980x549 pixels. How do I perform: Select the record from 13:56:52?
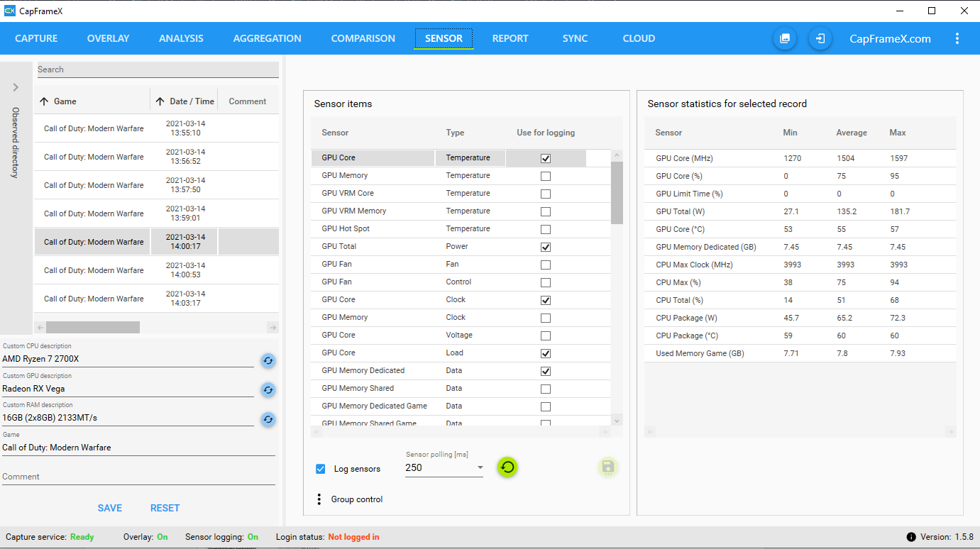point(156,157)
